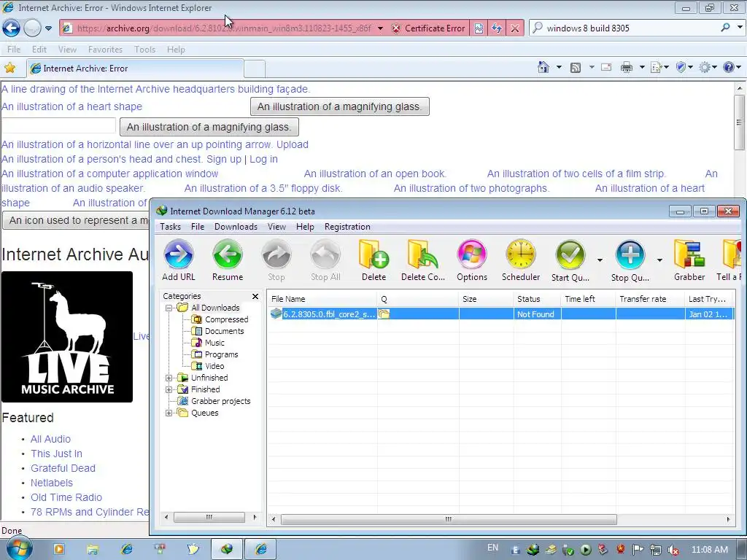The image size is (747, 560).
Task: Click the Sign up link
Action: coord(224,159)
